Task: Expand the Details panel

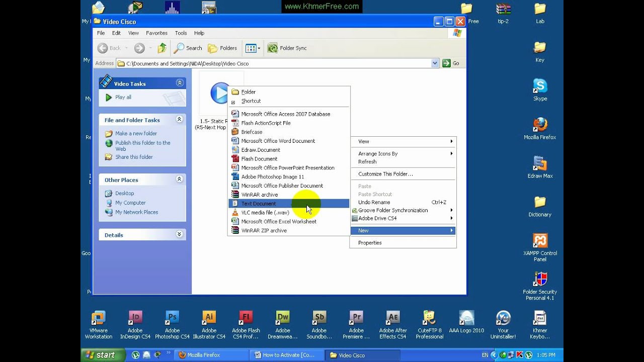Action: [179, 234]
